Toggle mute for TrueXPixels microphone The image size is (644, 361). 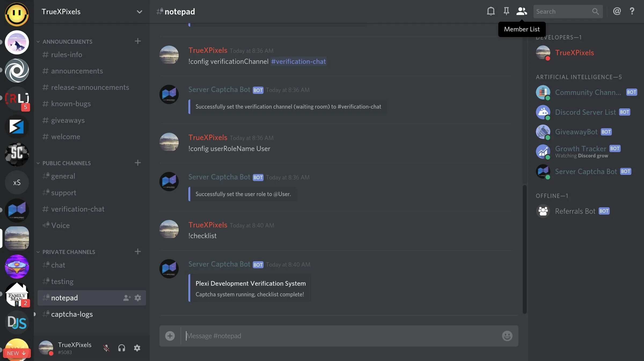tap(107, 348)
